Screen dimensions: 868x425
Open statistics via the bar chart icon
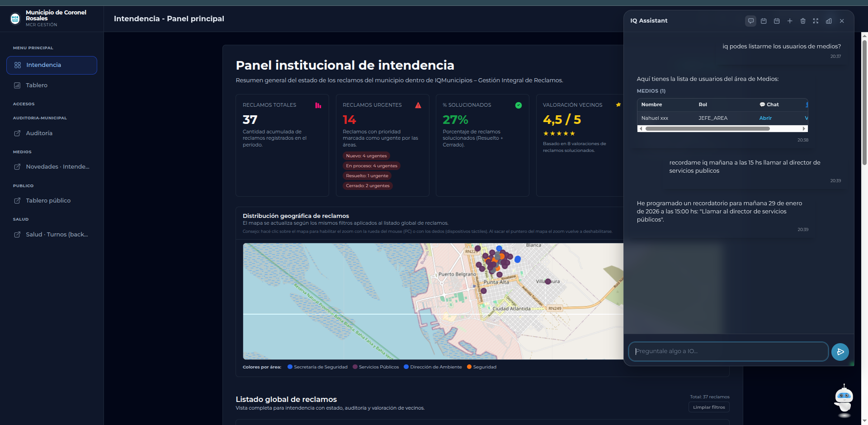click(829, 21)
